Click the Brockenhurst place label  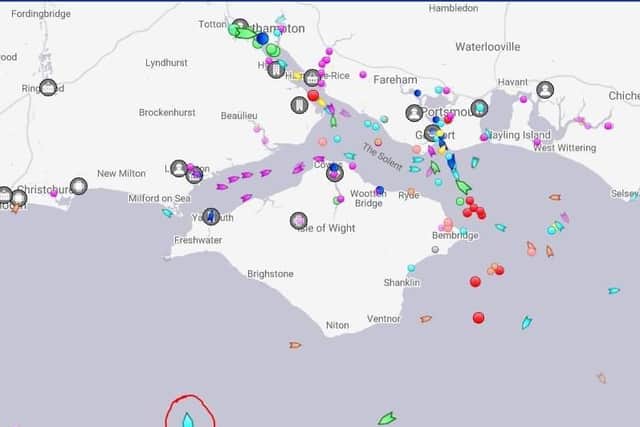167,112
